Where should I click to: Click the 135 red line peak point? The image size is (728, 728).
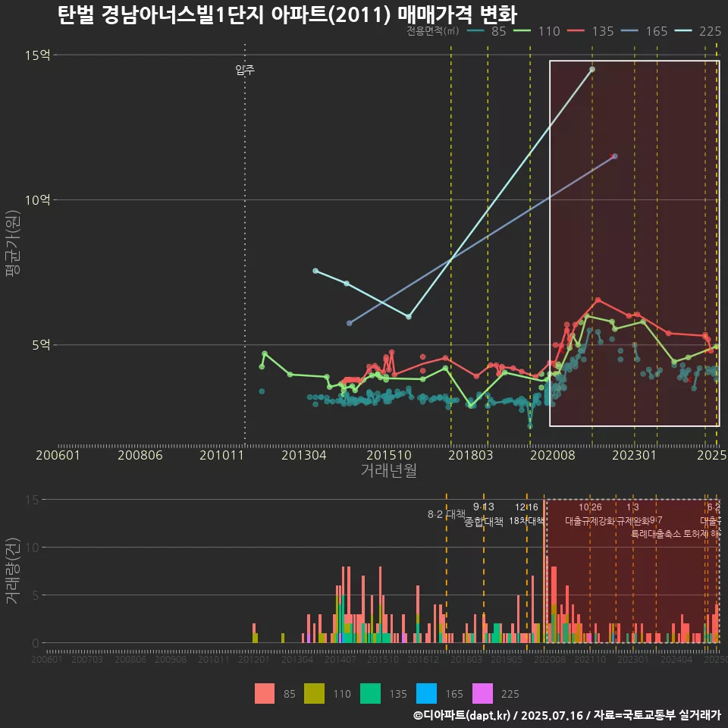pos(598,300)
